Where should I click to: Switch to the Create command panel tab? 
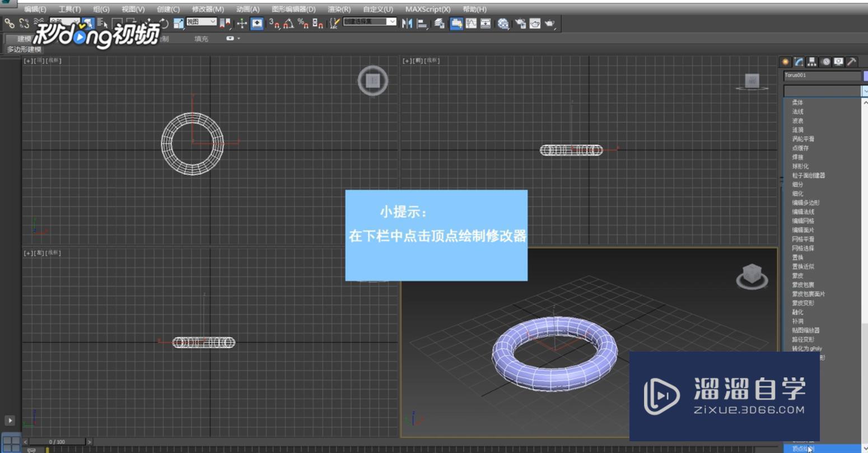coord(785,62)
